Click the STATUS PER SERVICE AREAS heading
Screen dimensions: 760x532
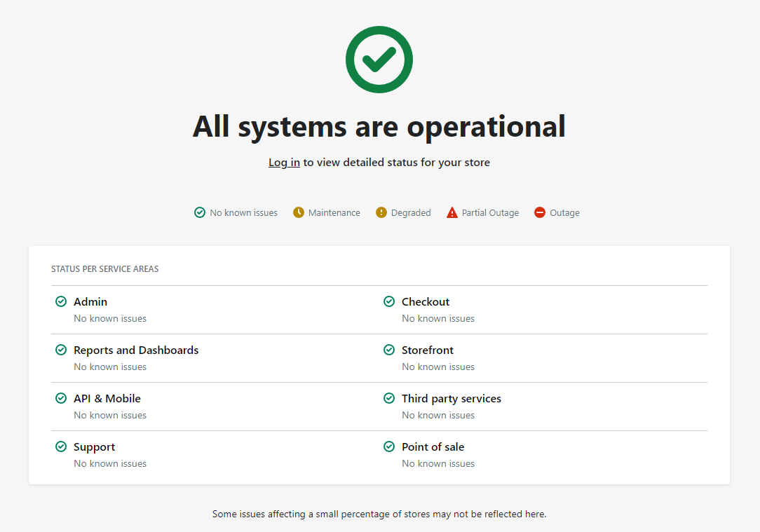coord(104,268)
